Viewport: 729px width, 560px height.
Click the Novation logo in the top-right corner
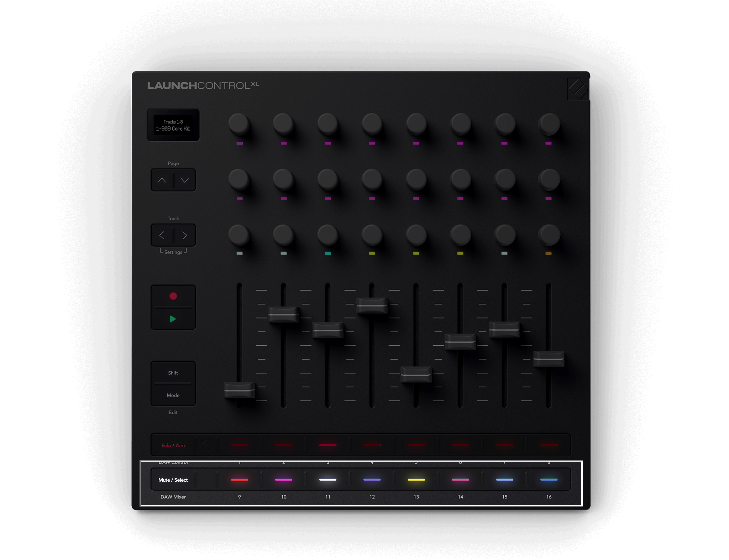pyautogui.click(x=578, y=89)
